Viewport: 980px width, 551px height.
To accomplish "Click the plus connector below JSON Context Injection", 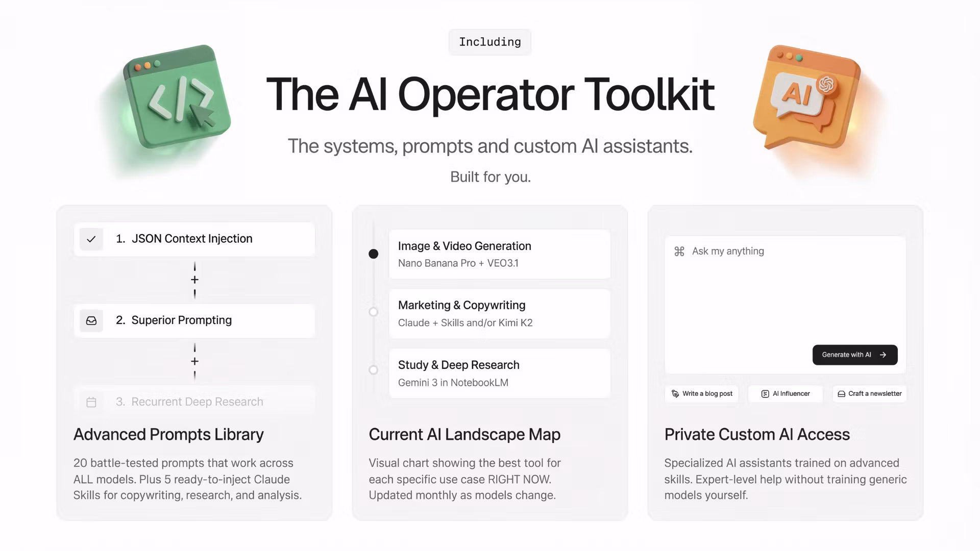I will tap(194, 280).
